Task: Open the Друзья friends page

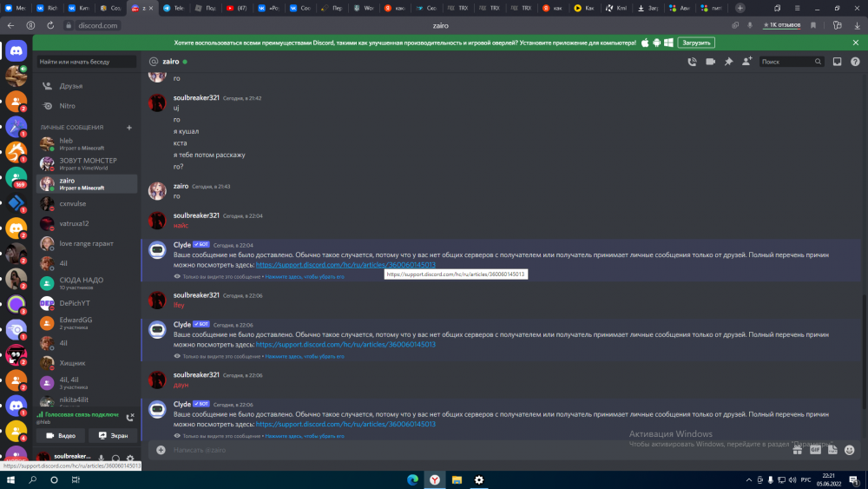Action: point(87,86)
